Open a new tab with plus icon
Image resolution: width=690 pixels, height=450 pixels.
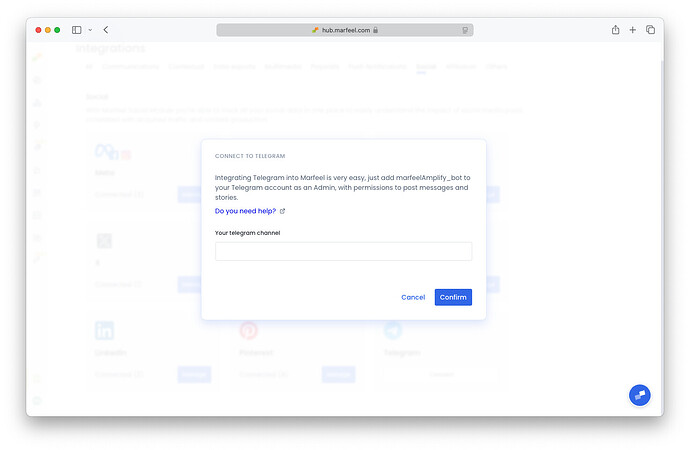point(632,30)
